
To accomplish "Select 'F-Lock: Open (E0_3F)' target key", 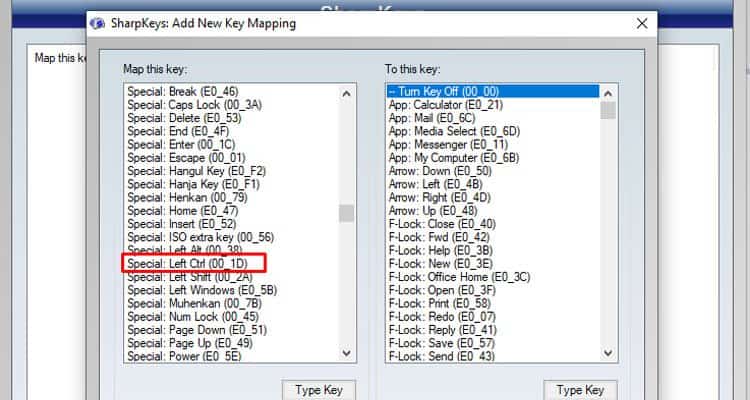I will (442, 290).
